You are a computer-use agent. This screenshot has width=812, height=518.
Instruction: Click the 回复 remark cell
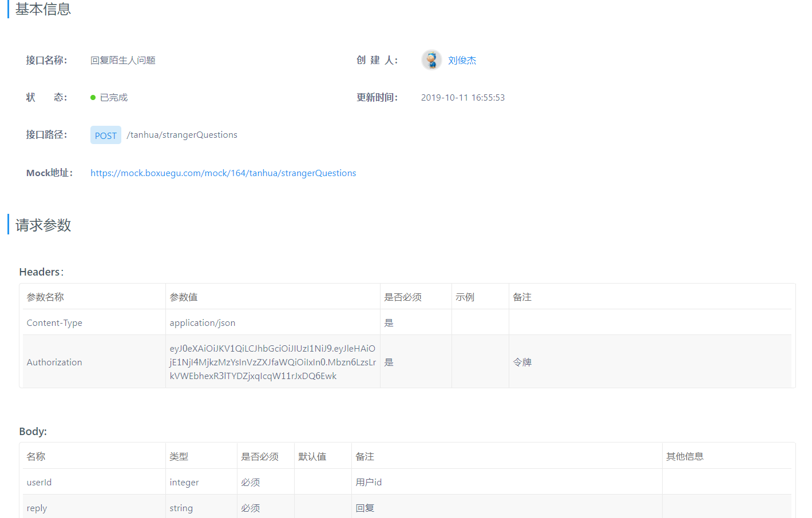point(507,507)
